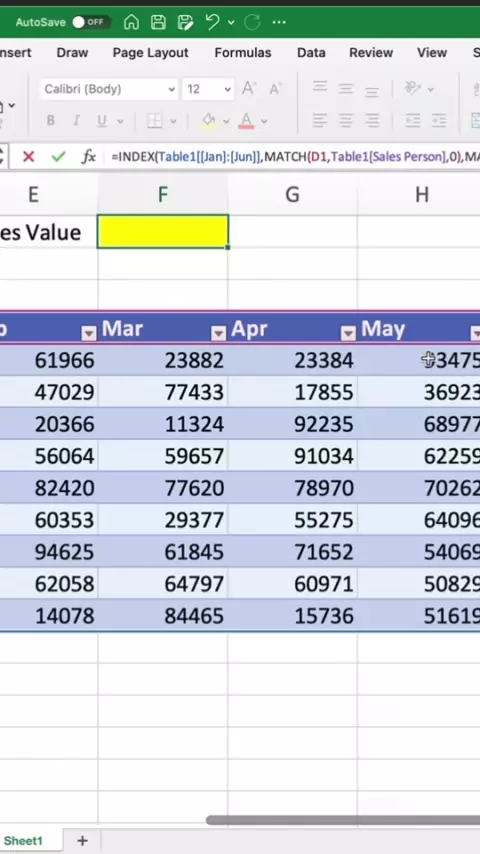Cancel formula entry with red X
Screen dimensions: 480x854
(29, 157)
